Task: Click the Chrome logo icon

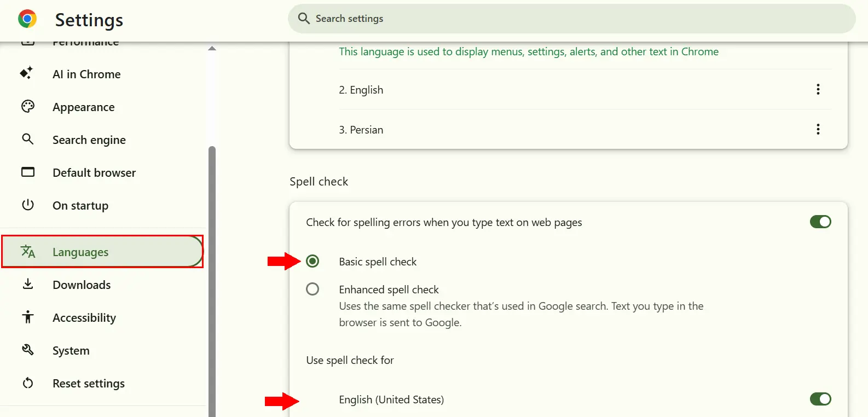Action: tap(27, 19)
